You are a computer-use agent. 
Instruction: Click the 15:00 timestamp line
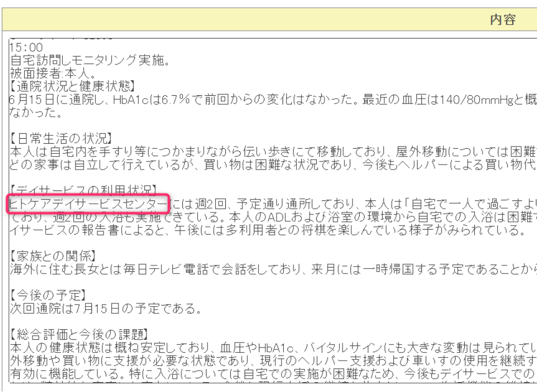pyautogui.click(x=23, y=48)
